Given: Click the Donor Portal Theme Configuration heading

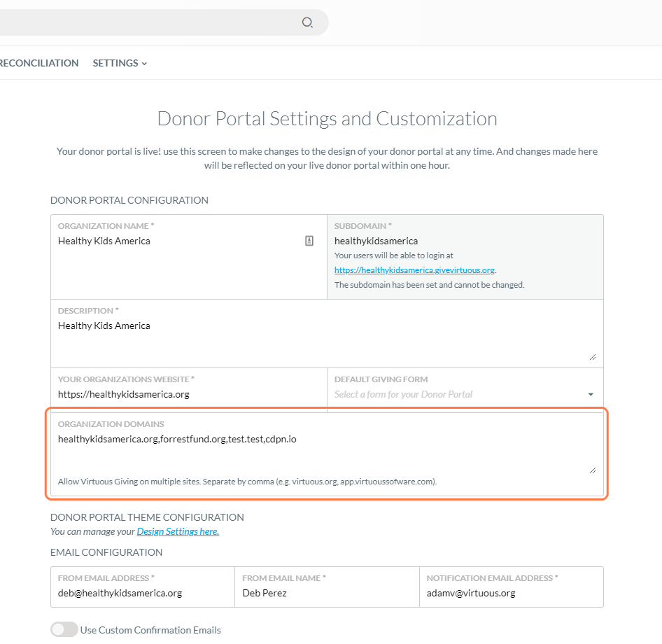Looking at the screenshot, I should point(147,517).
